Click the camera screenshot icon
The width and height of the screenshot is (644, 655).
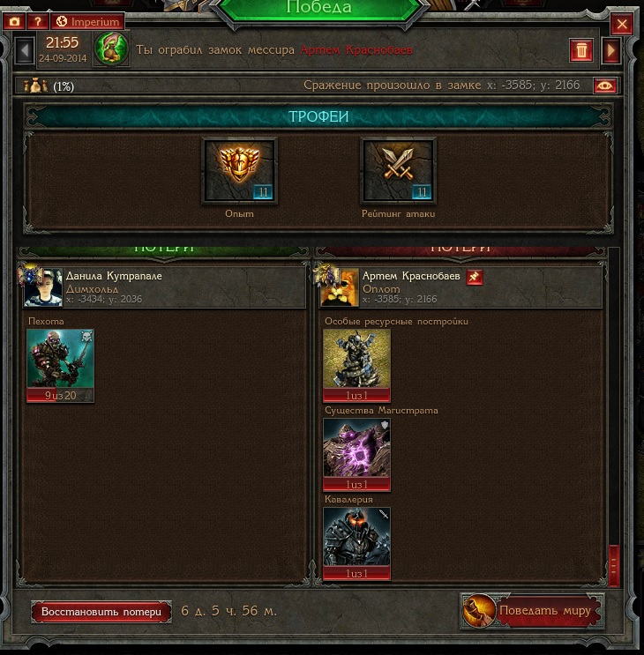tap(15, 22)
